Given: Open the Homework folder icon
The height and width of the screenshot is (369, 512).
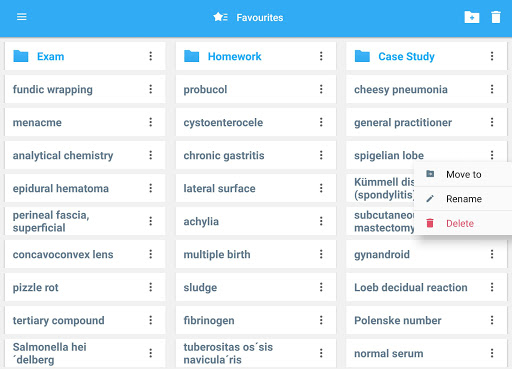Looking at the screenshot, I should coord(191,56).
